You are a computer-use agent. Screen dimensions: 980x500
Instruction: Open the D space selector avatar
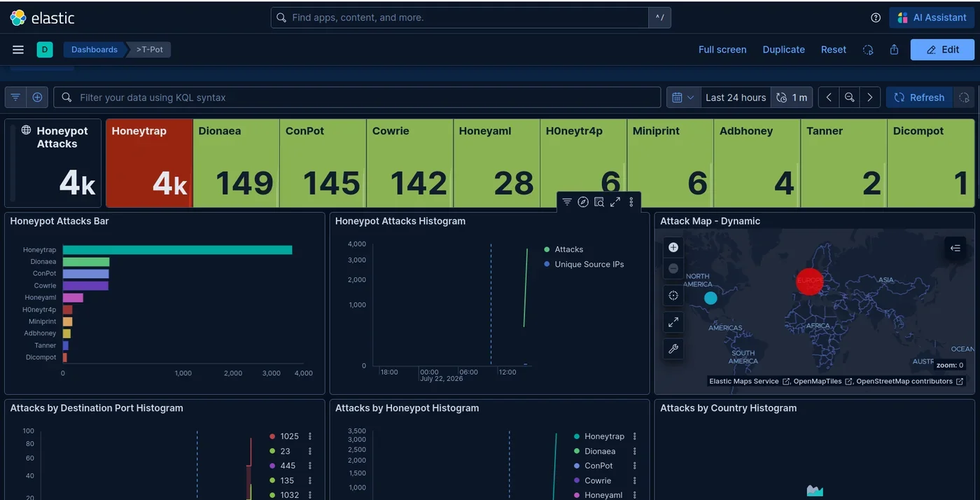click(x=45, y=50)
